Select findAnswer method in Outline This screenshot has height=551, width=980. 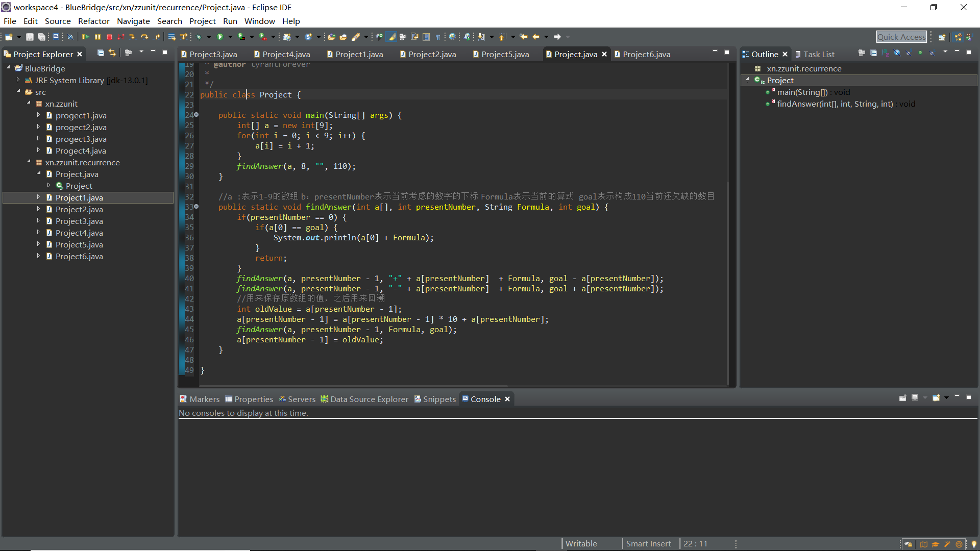coord(835,104)
